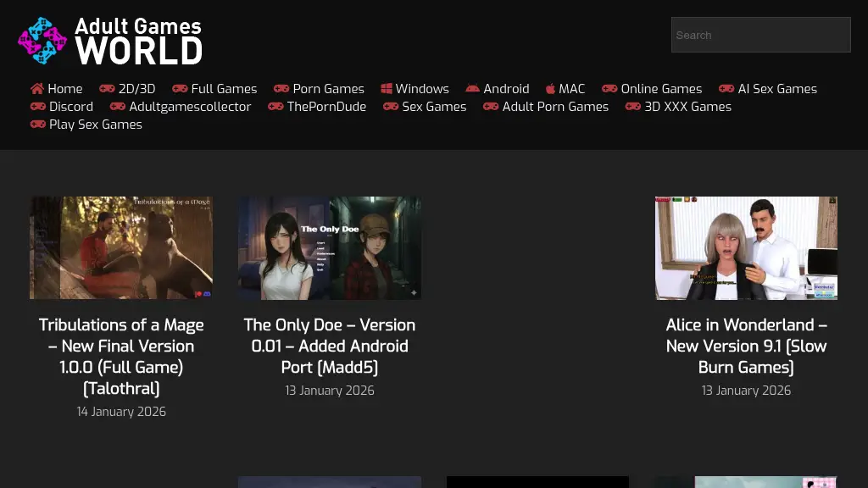Click the Alice in Wonderland thumbnail
868x488 pixels.
click(746, 247)
